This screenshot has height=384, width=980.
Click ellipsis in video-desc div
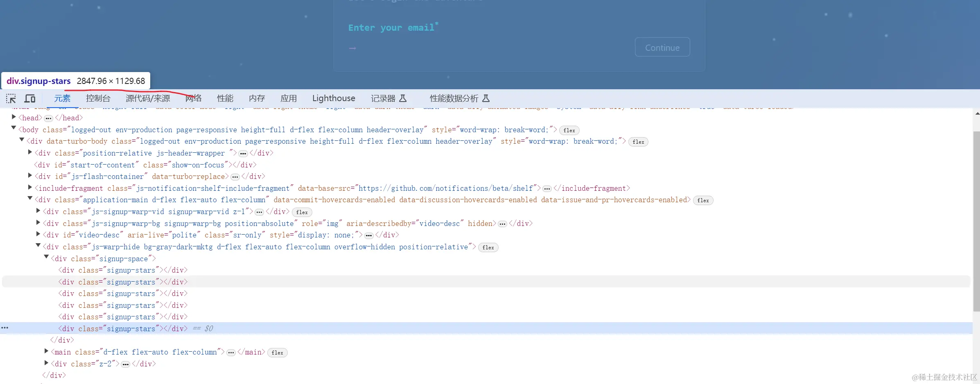click(369, 235)
